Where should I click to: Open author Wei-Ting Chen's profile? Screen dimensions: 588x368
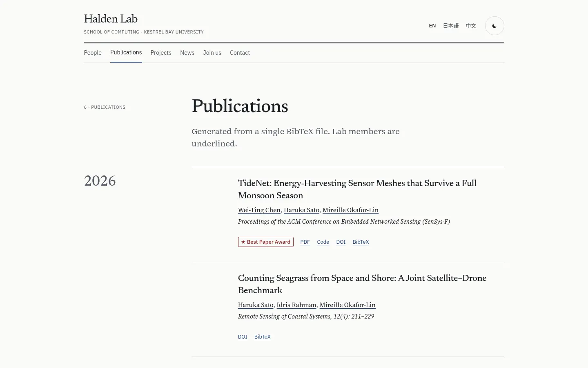coord(259,210)
